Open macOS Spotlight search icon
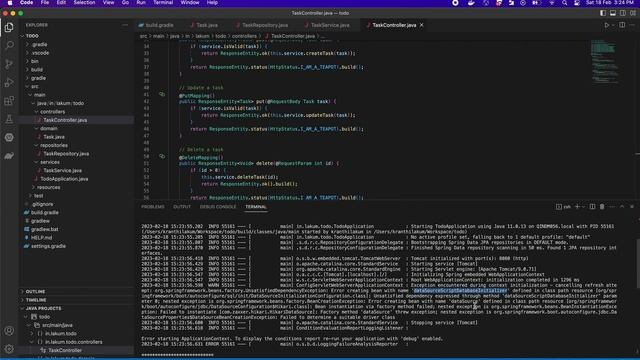This screenshot has height=360, width=640. coord(564,3)
